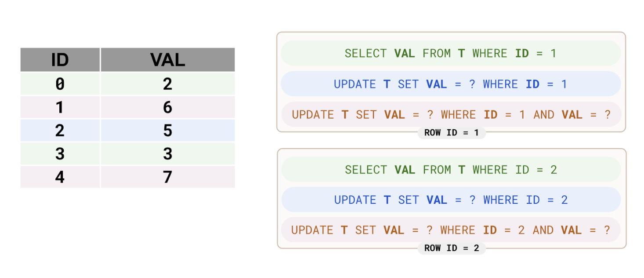The height and width of the screenshot is (278, 644).
Task: Select the VAL cell containing 5
Action: coord(167,131)
